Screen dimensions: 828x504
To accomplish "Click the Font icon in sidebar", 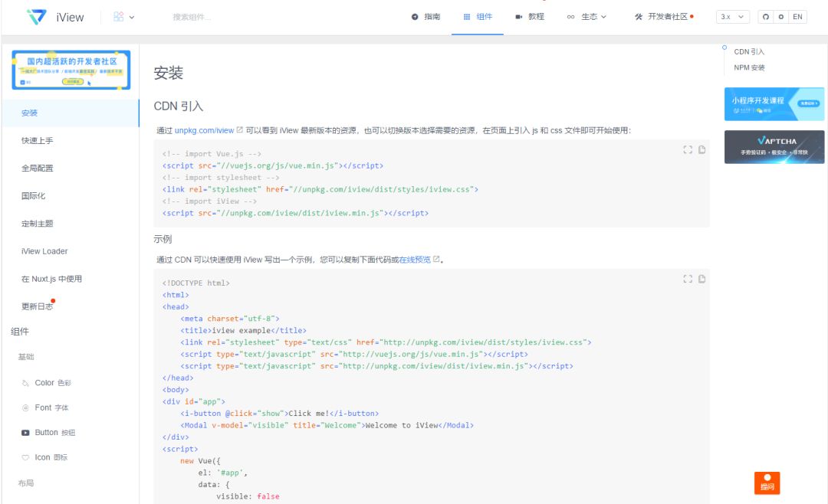I will (25, 407).
